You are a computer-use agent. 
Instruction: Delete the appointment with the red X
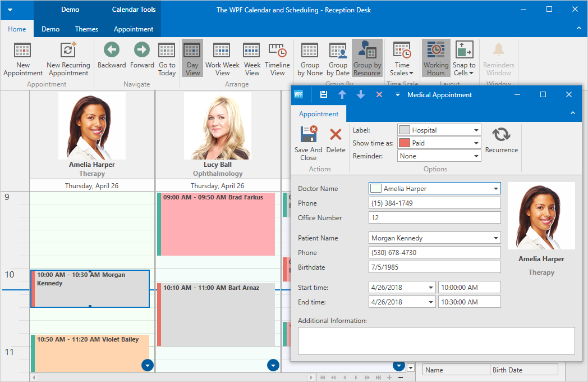[336, 135]
